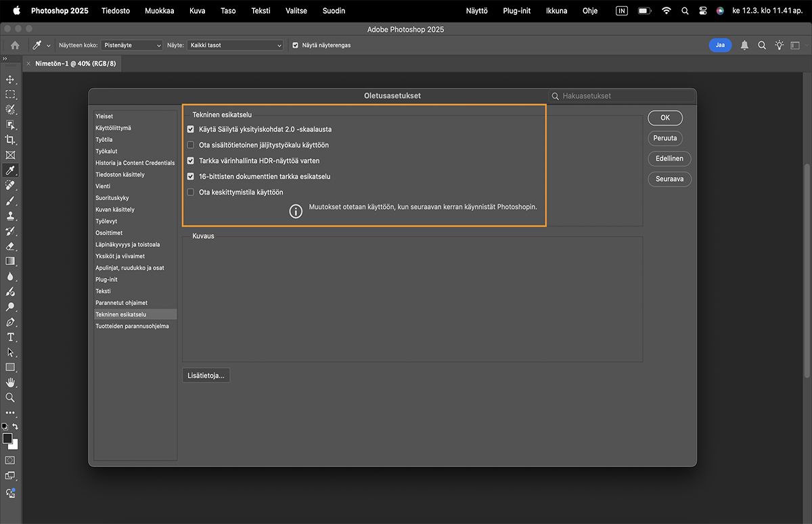This screenshot has height=524, width=812.
Task: Uncheck 16-bittisten dokumenttien tarkka esikatselu
Action: 191,176
